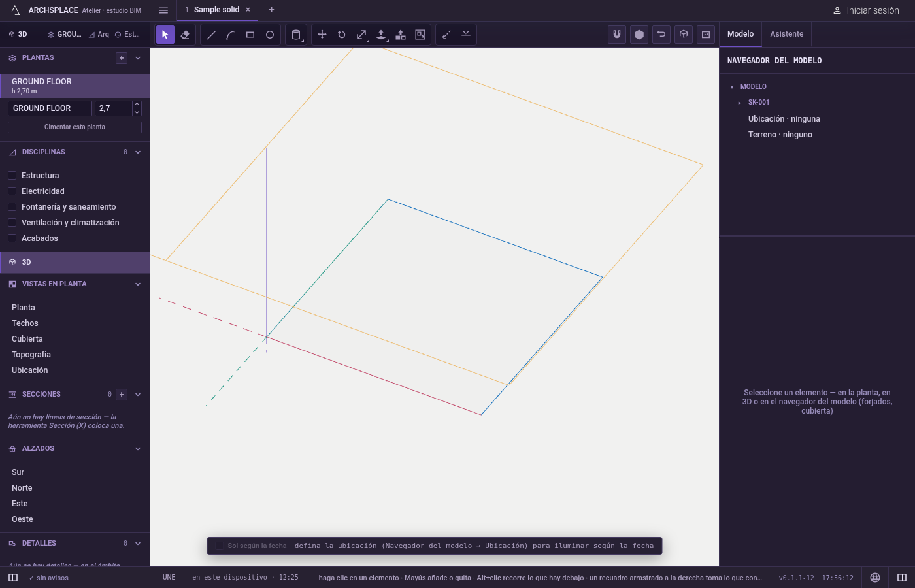Collapse the SECCIONES section chevron
Screen dimensions: 915x588
[138, 395]
